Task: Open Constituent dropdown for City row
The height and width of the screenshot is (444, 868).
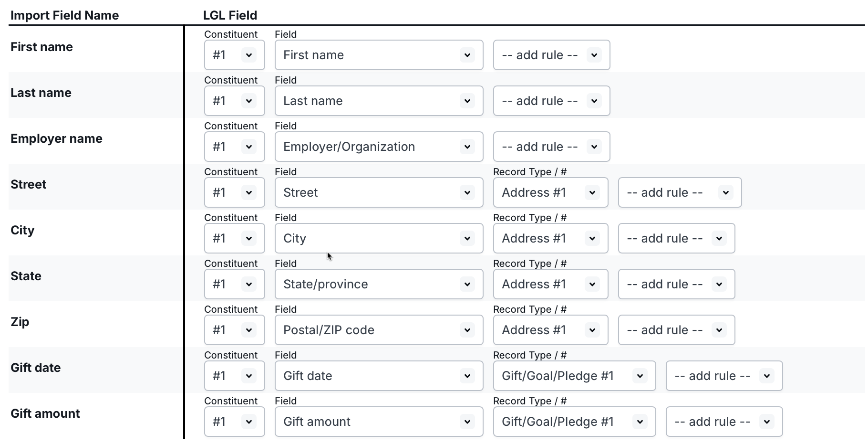Action: point(234,238)
